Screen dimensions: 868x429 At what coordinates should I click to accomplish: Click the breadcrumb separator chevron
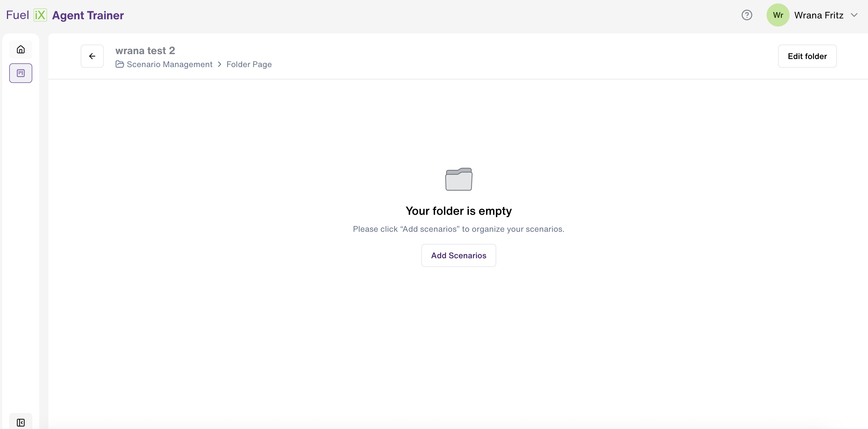coord(219,64)
